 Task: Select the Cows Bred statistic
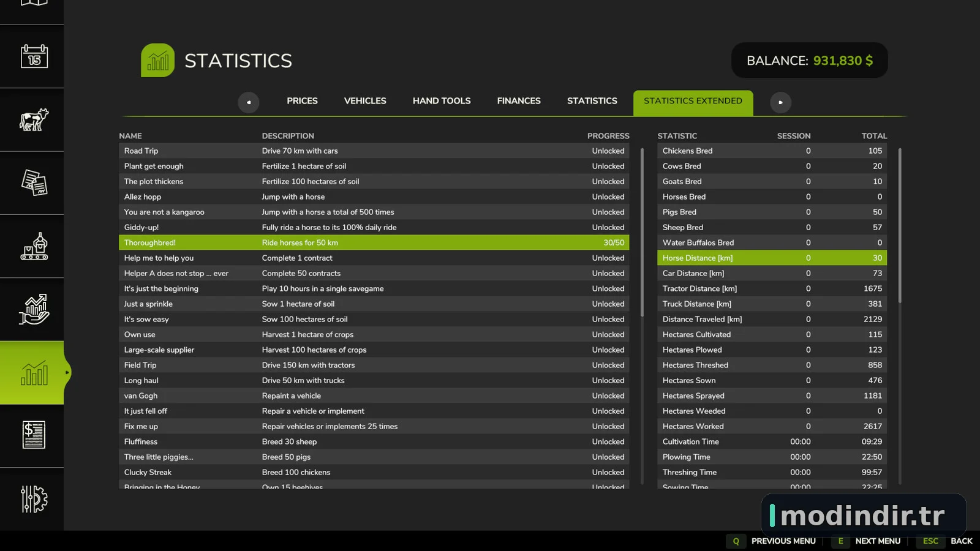pos(772,166)
